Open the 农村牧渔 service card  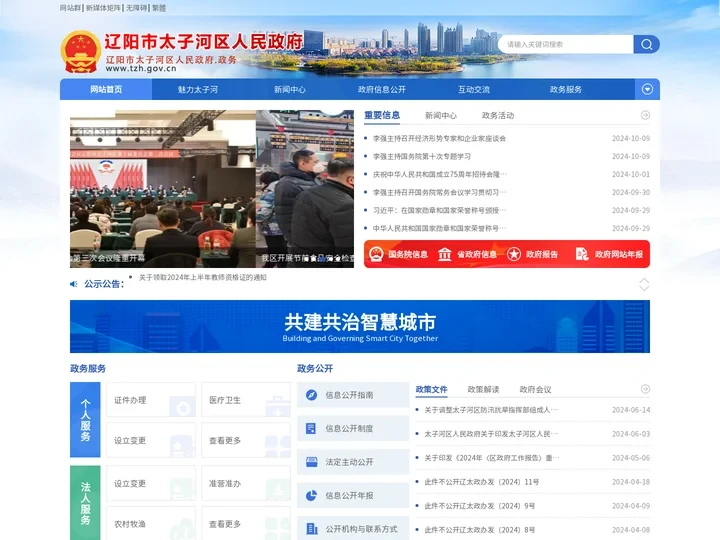(151, 523)
